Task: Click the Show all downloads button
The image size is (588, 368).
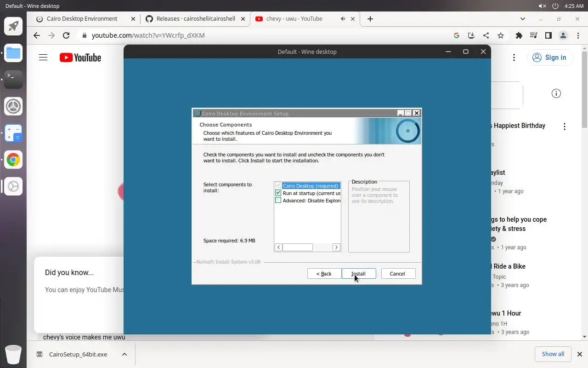Action: pyautogui.click(x=553, y=354)
